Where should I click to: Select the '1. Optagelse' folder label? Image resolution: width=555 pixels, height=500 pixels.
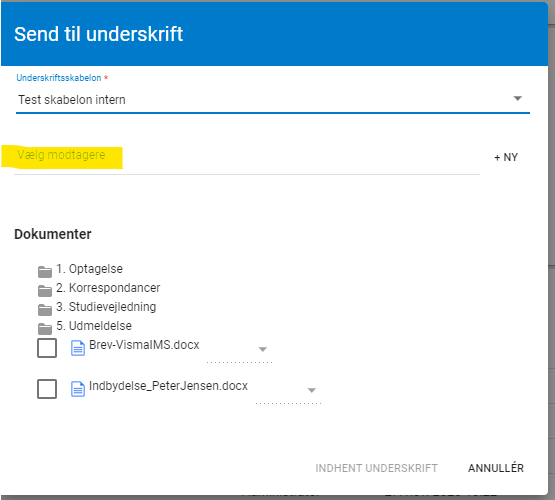[x=89, y=269]
